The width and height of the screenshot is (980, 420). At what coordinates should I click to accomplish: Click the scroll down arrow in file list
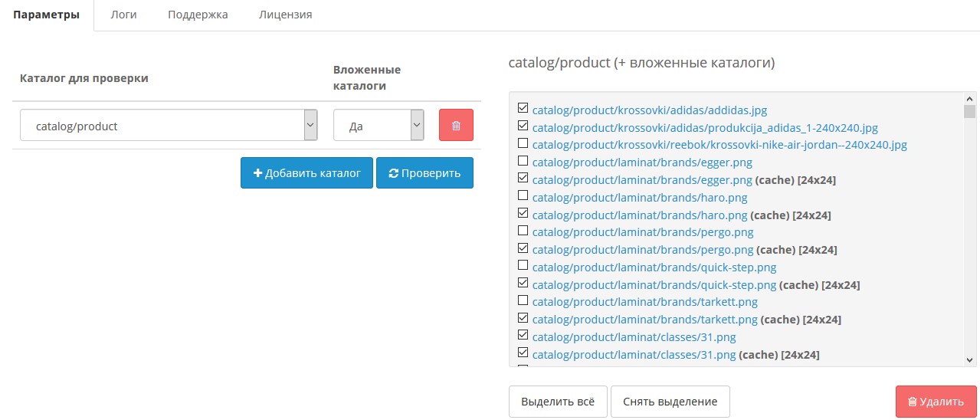point(969,359)
